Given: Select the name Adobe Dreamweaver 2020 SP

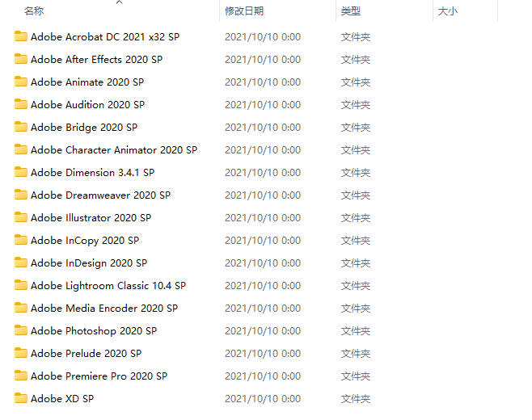Looking at the screenshot, I should coord(101,195).
